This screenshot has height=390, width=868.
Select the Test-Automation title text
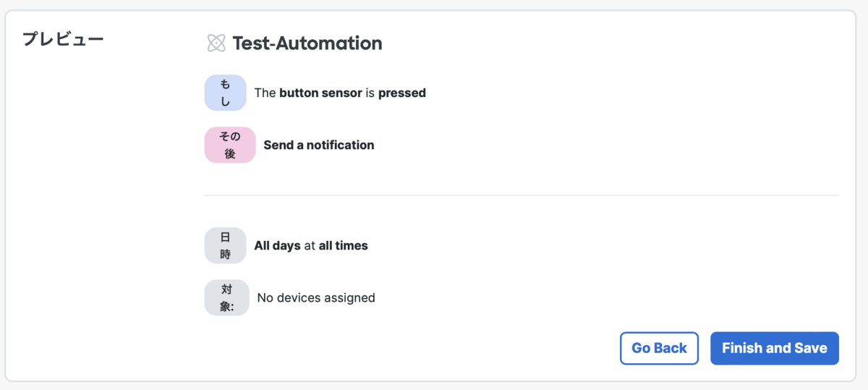[307, 43]
